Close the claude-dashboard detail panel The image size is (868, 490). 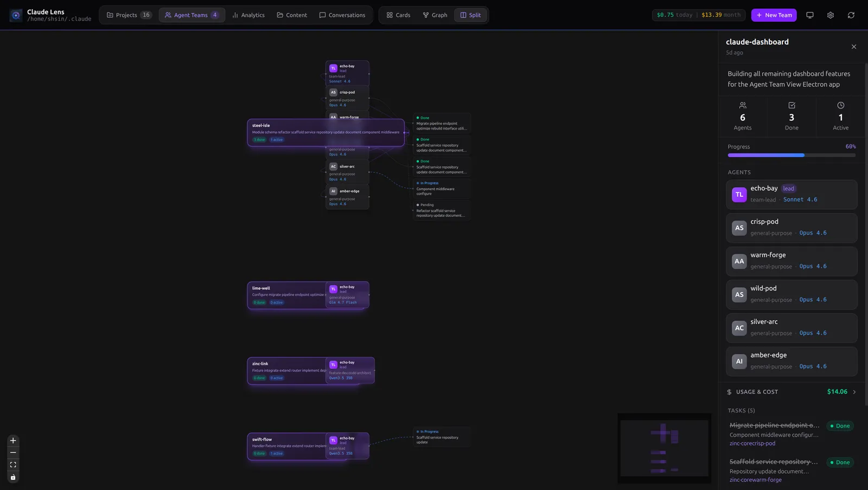[x=853, y=47]
